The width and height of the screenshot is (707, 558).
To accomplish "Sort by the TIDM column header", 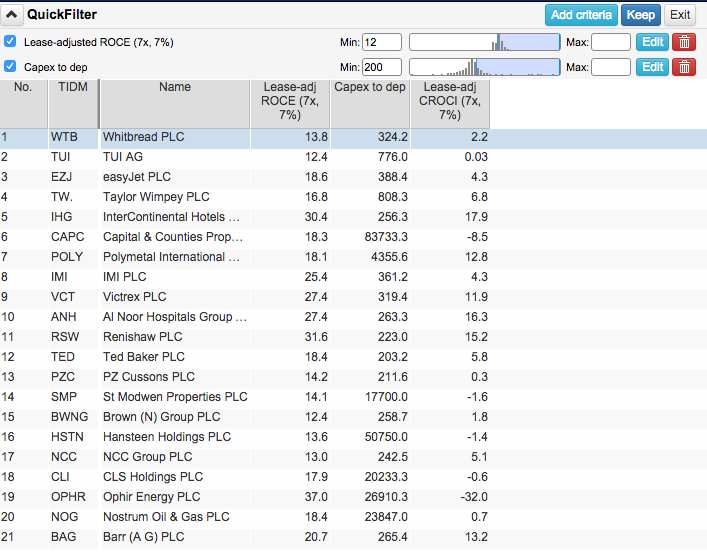I will coord(73,104).
